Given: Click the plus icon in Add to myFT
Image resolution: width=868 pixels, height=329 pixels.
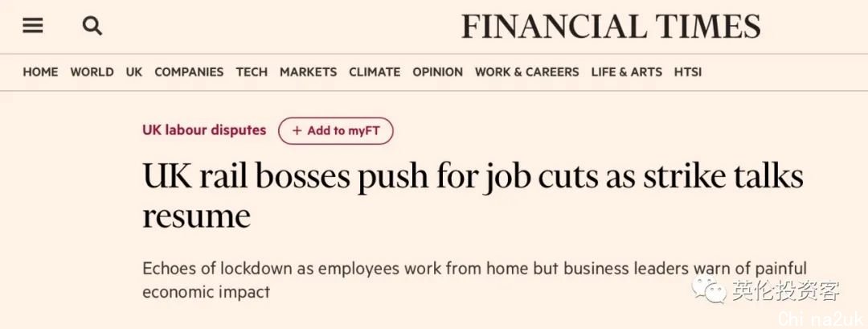Looking at the screenshot, I should coord(297,130).
